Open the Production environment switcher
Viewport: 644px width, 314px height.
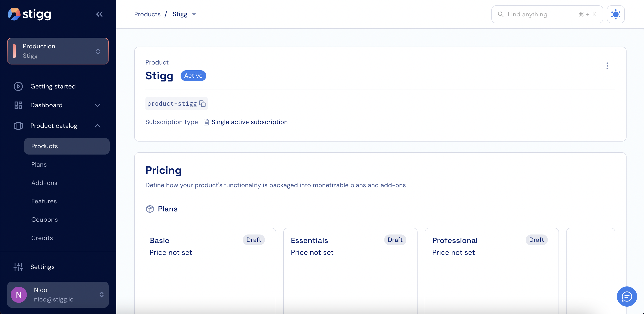(58, 51)
